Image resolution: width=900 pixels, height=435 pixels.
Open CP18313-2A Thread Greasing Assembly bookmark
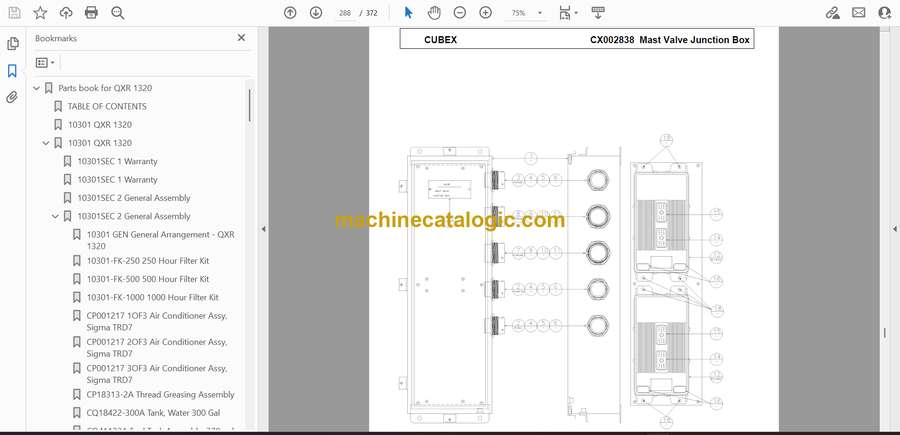161,394
